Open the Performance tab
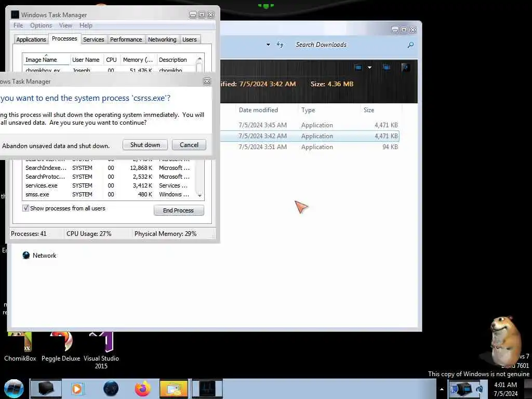The width and height of the screenshot is (532, 399). 126,39
